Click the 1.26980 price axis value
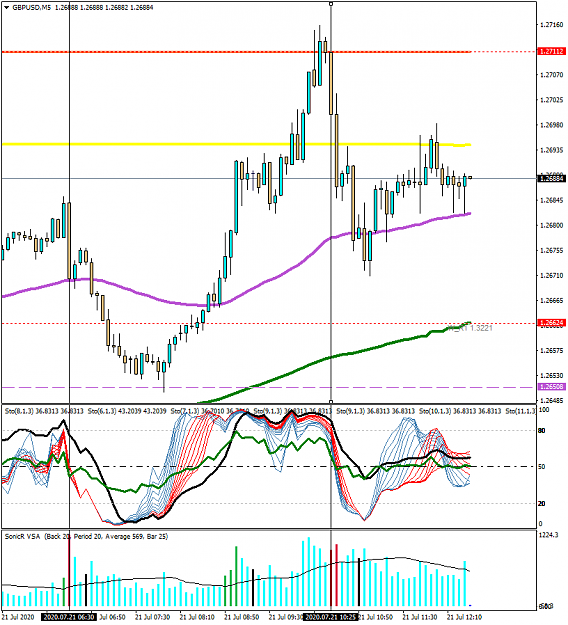The width and height of the screenshot is (568, 625). pyautogui.click(x=552, y=125)
